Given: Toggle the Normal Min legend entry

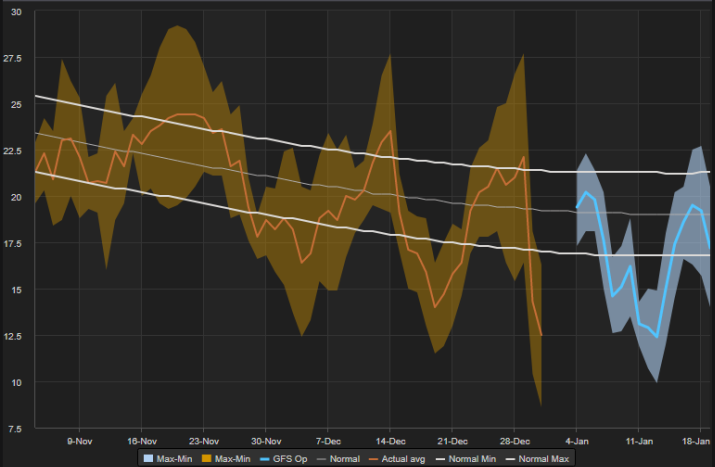Looking at the screenshot, I should [x=465, y=459].
